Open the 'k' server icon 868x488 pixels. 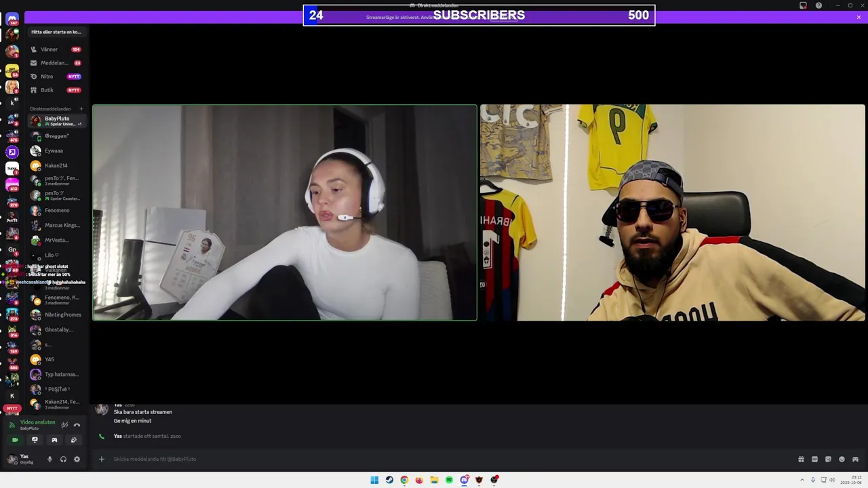click(12, 103)
